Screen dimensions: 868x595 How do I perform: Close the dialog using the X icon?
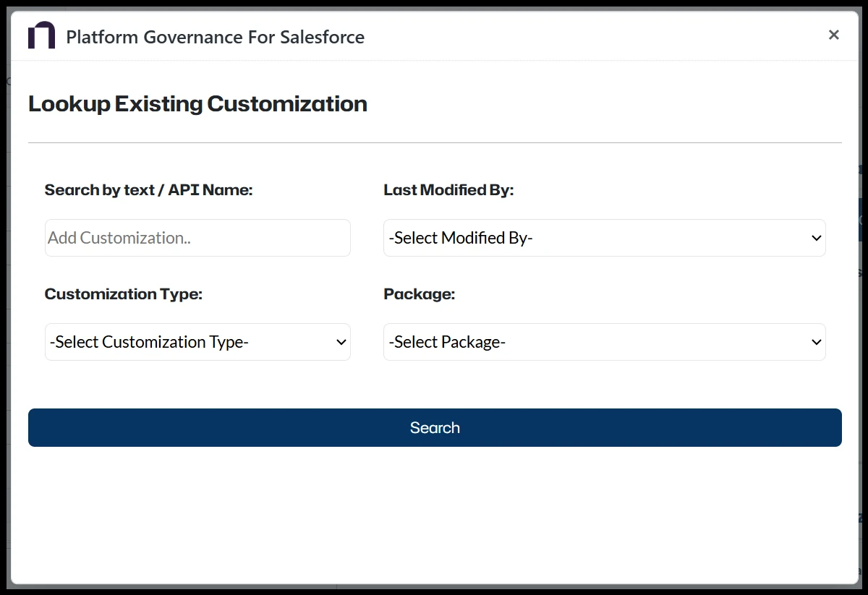click(x=833, y=34)
